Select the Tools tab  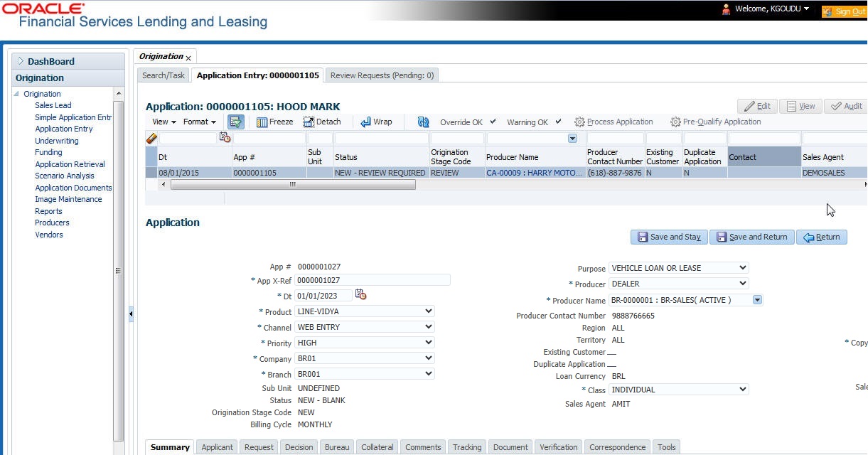666,447
